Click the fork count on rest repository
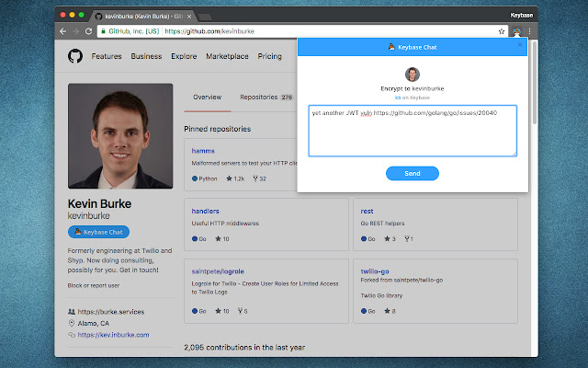Viewport: 588px width, 368px height. (x=408, y=239)
